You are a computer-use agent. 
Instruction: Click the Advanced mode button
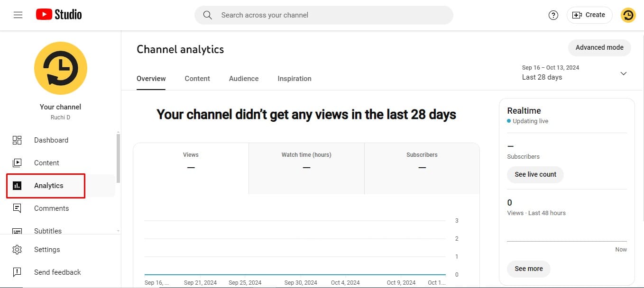coord(599,47)
